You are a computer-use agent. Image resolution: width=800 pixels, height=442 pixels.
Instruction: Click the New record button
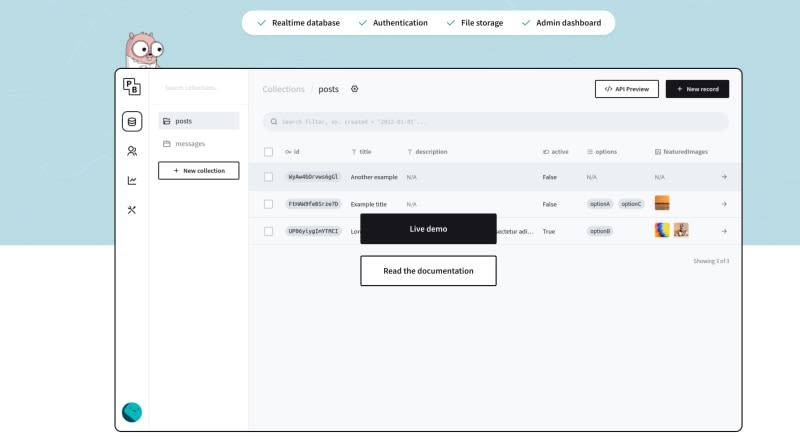[x=697, y=89]
